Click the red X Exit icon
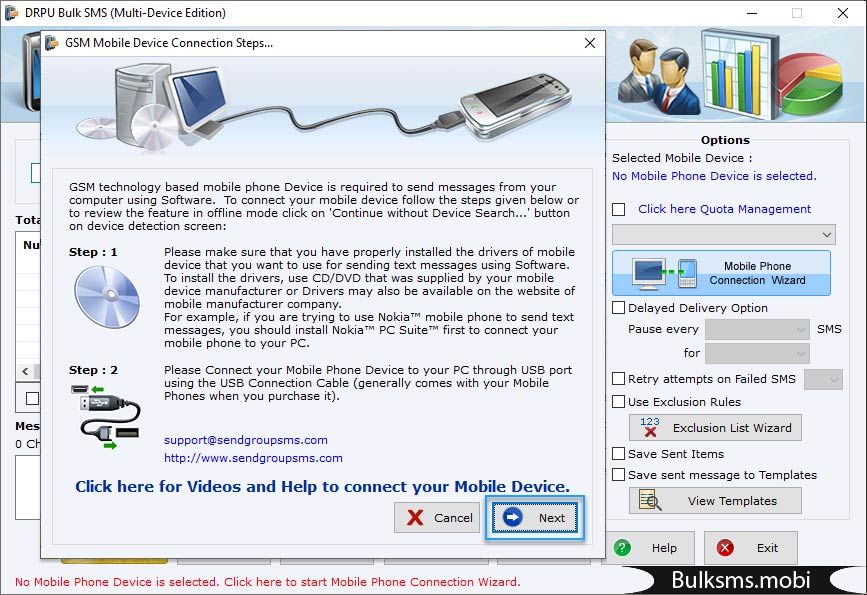Image resolution: width=867 pixels, height=595 pixels. [x=725, y=548]
